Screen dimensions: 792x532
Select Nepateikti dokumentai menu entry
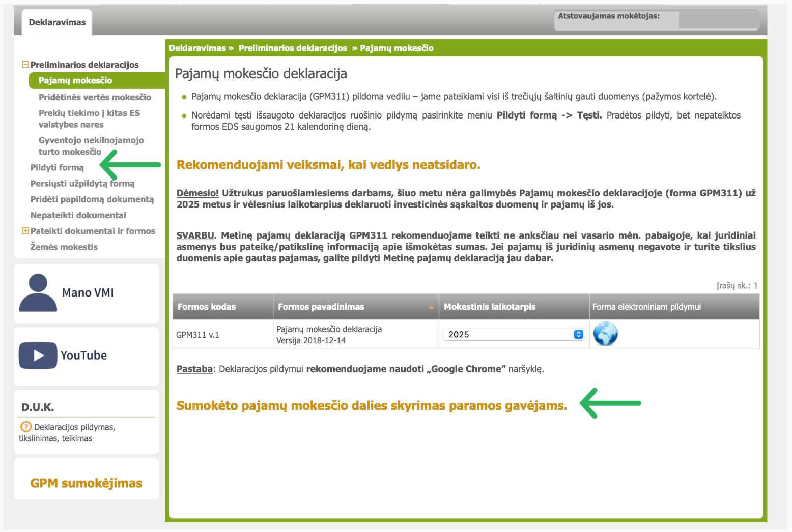tap(78, 215)
